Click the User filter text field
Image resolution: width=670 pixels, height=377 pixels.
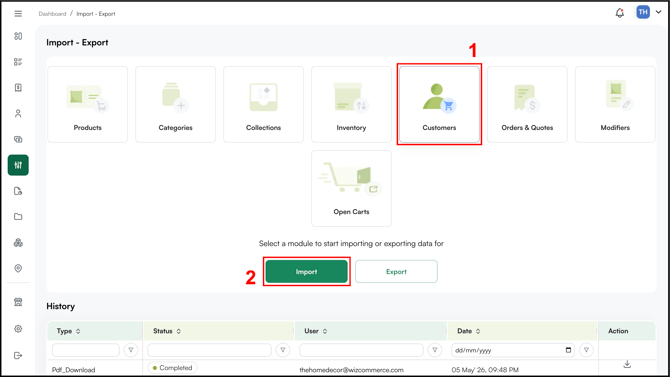coord(361,350)
